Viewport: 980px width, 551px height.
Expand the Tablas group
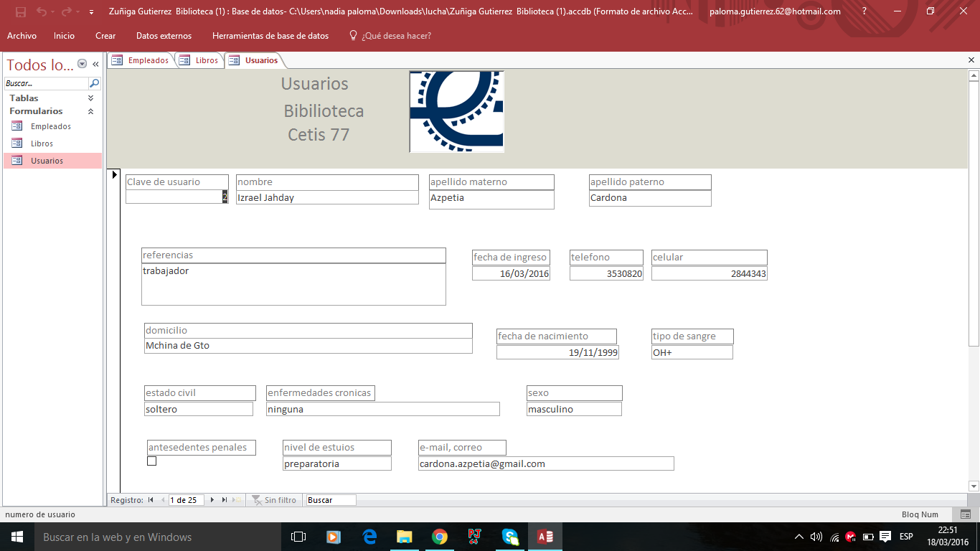pos(90,98)
